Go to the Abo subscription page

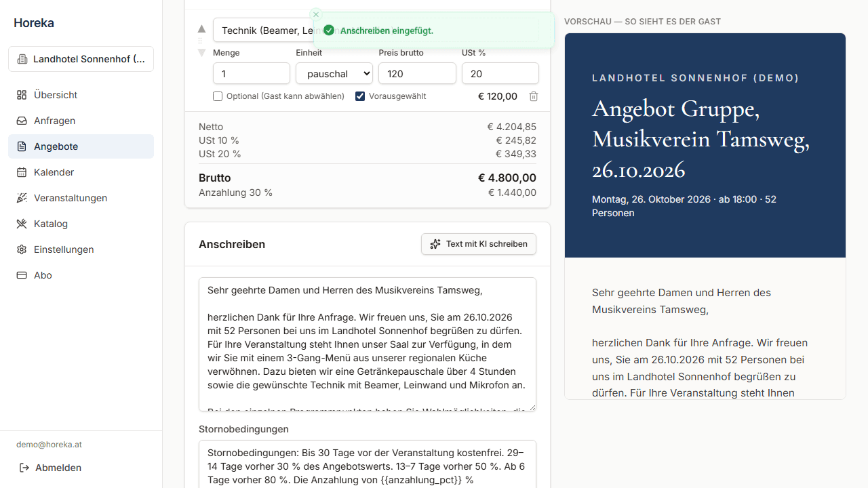[81, 275]
